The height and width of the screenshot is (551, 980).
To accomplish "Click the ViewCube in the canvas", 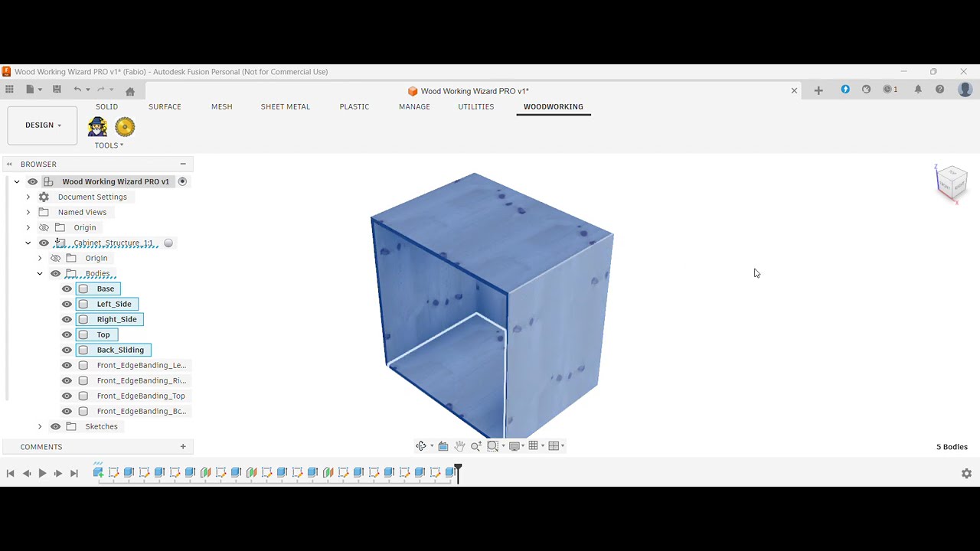I will (952, 182).
